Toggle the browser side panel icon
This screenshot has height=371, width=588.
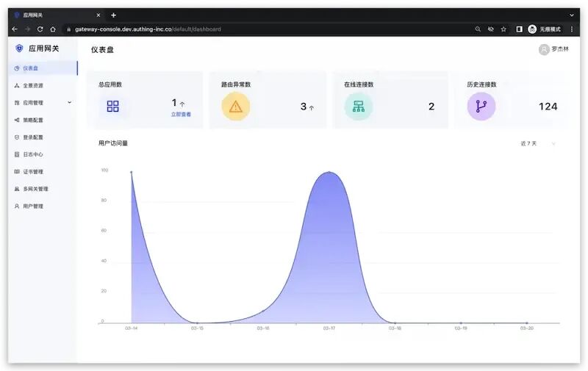520,29
